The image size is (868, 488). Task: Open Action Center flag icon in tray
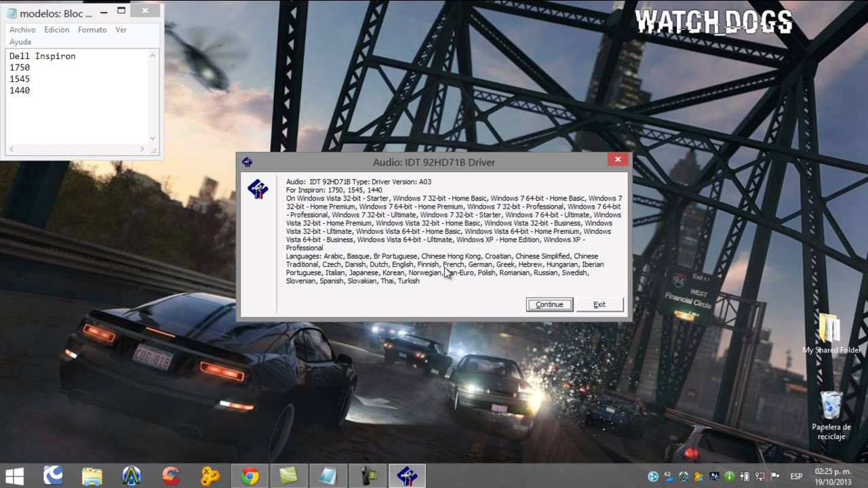point(775,476)
